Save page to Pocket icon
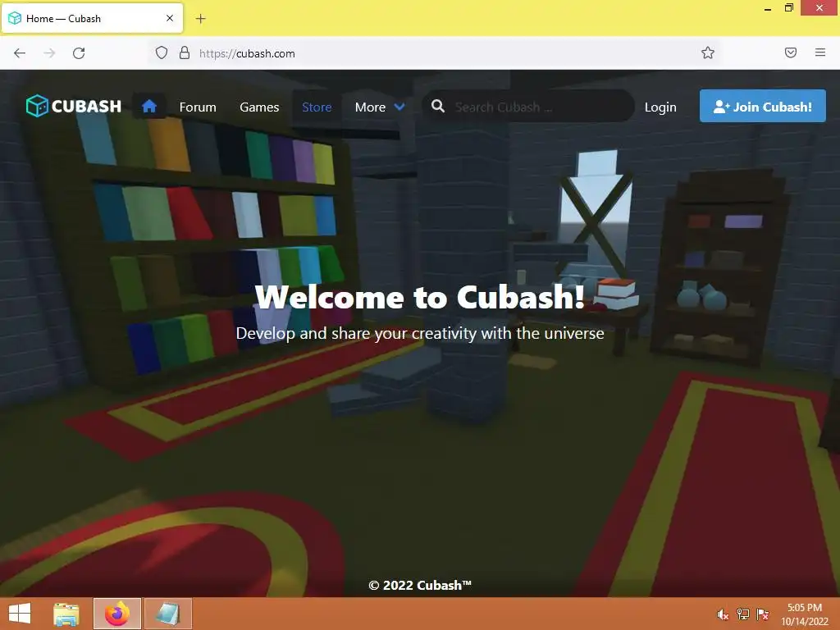Image resolution: width=840 pixels, height=630 pixels. click(x=790, y=52)
